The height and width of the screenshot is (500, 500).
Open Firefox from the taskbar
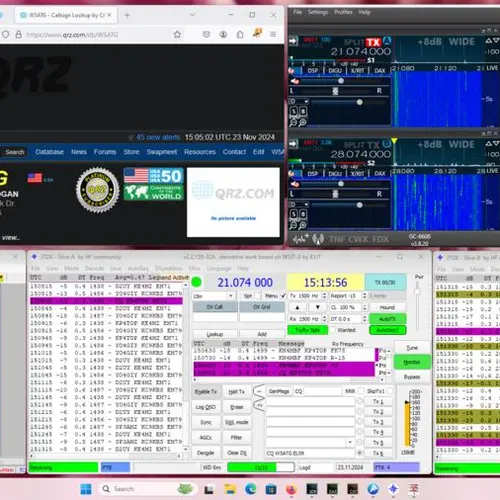click(291, 489)
